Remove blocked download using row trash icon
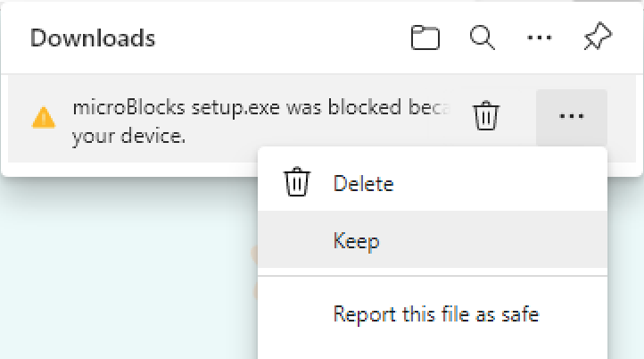Screen dimensions: 644x359 pos(486,115)
